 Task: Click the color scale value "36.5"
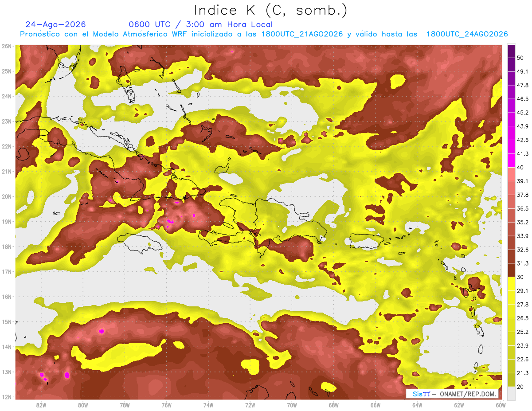click(x=523, y=208)
